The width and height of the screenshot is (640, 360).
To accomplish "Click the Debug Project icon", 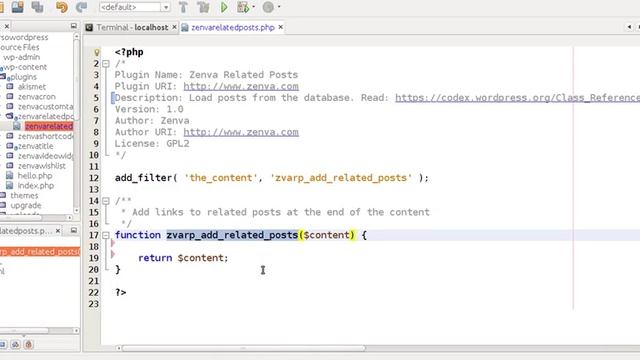I will pos(243,7).
